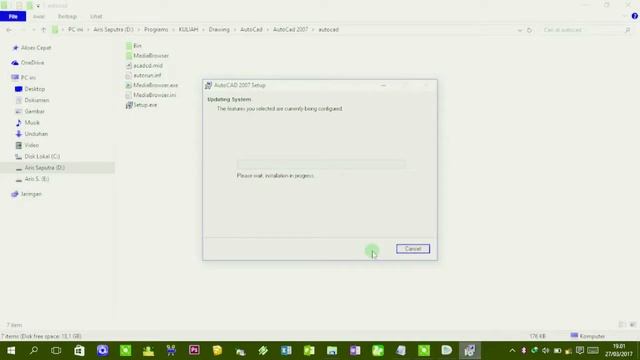Click Programs breadcrumb
Screen dimensions: 640x360
156,30
